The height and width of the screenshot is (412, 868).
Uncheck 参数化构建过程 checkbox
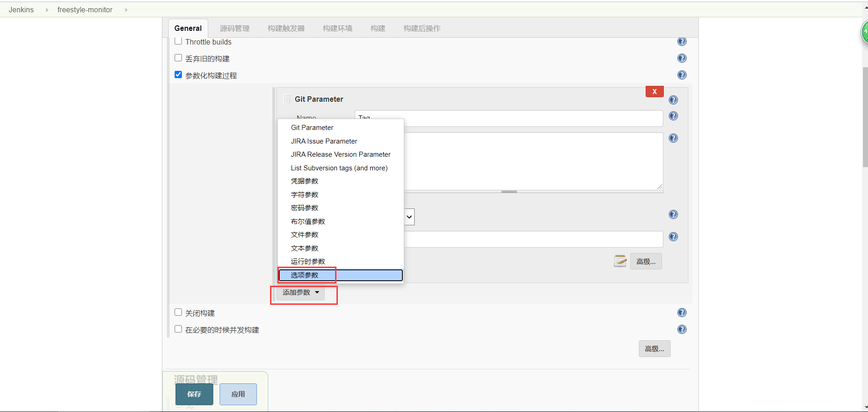(178, 74)
